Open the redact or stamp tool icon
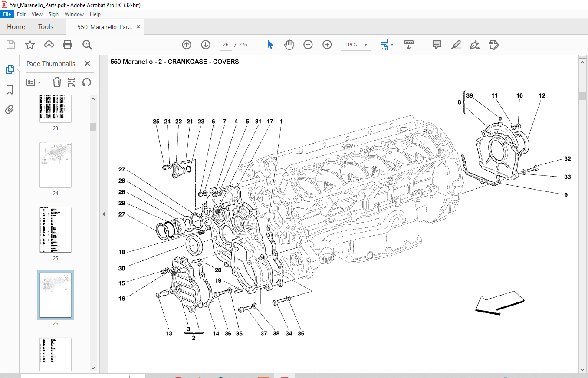The height and width of the screenshot is (378, 588). click(x=494, y=45)
